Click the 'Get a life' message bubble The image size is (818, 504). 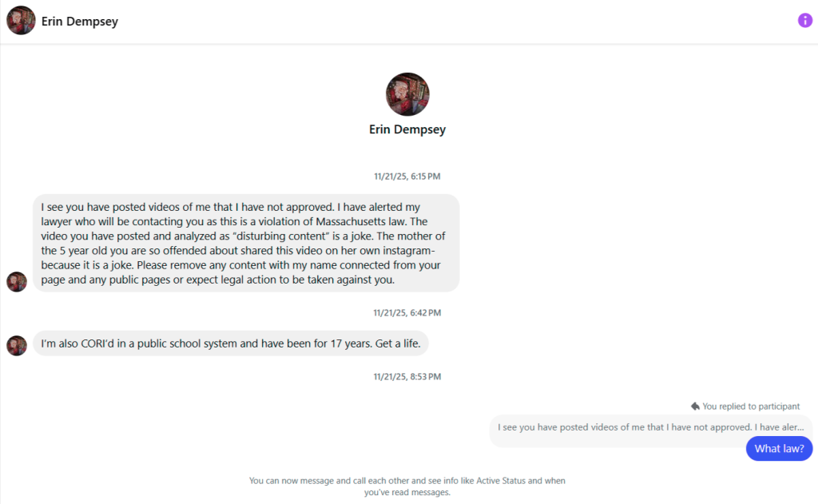point(230,343)
